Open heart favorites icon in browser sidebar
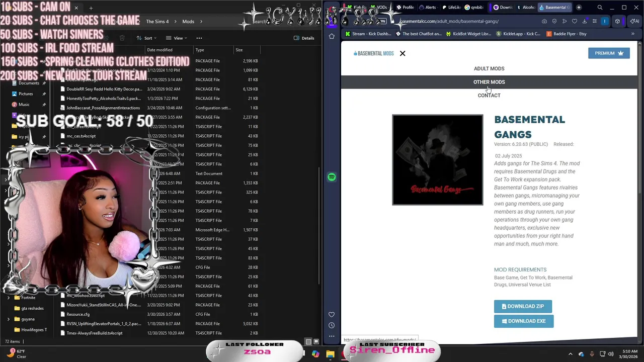Image resolution: width=644 pixels, height=362 pixels. tap(332, 315)
